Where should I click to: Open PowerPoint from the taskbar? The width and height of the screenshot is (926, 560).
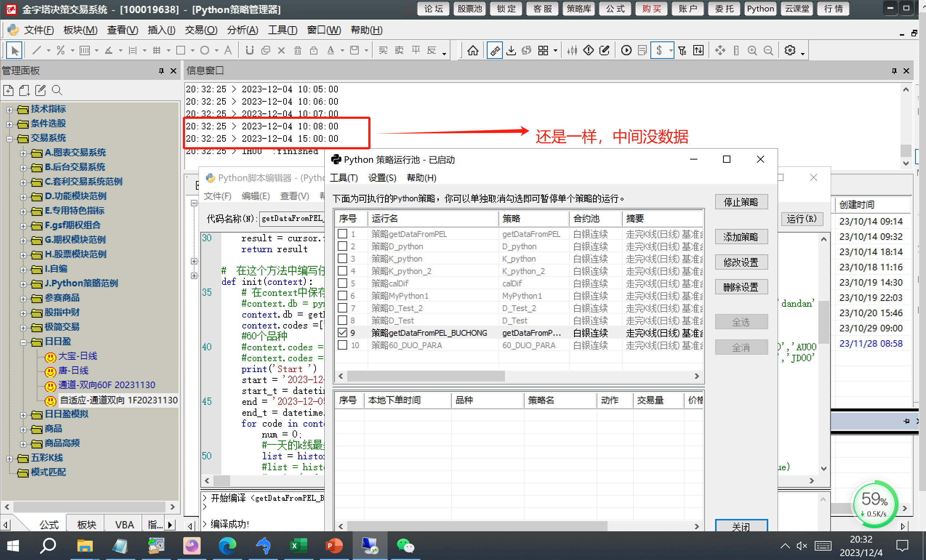coord(333,545)
